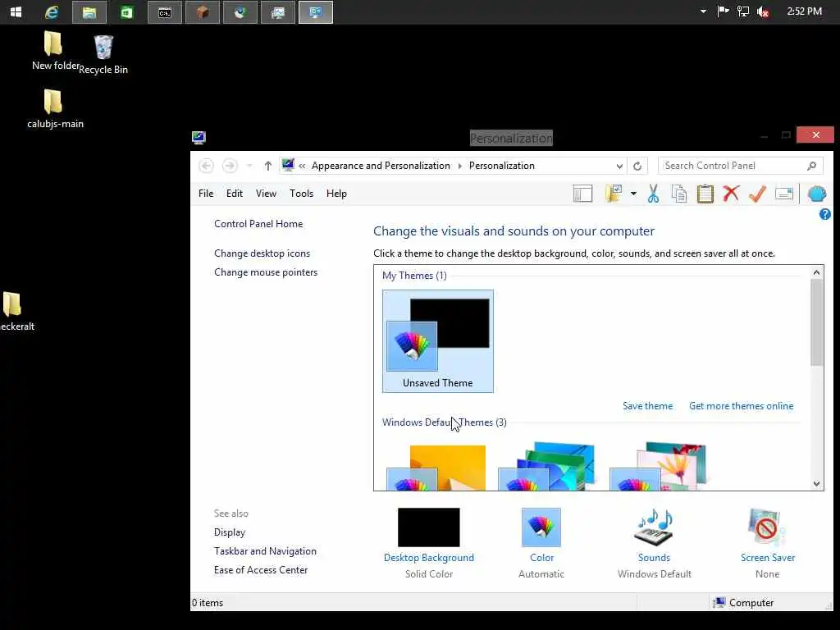Open the Edit menu
This screenshot has width=840, height=630.
(234, 194)
